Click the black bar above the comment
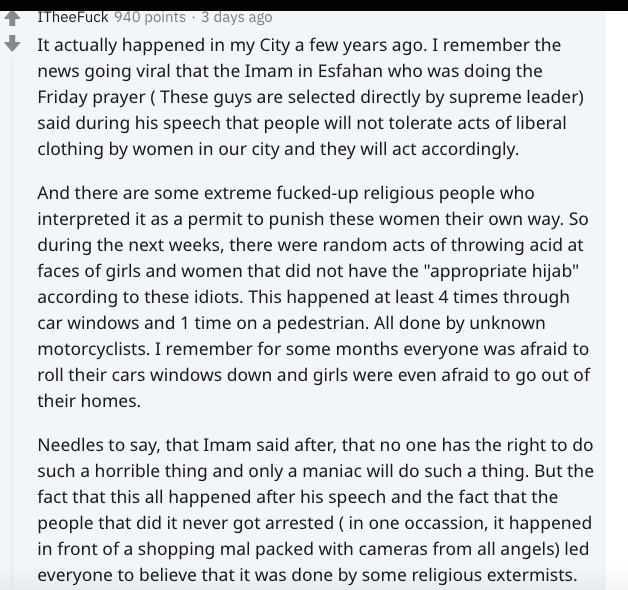The image size is (628, 590). (x=314, y=5)
